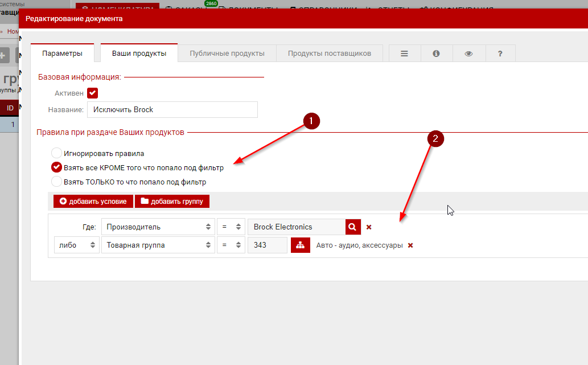This screenshot has width=588, height=365.
Task: Open the product group tree picker
Action: coord(299,245)
